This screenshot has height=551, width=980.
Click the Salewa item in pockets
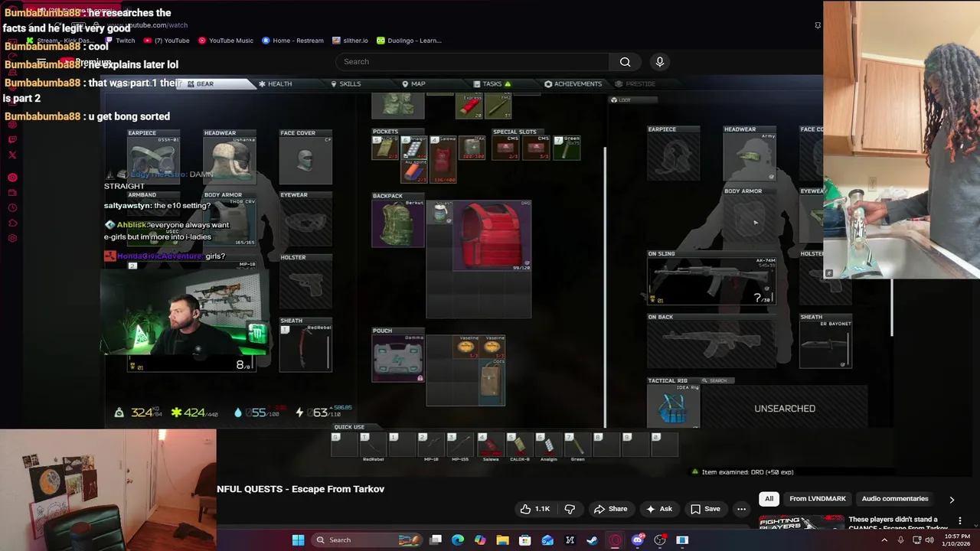[443, 160]
